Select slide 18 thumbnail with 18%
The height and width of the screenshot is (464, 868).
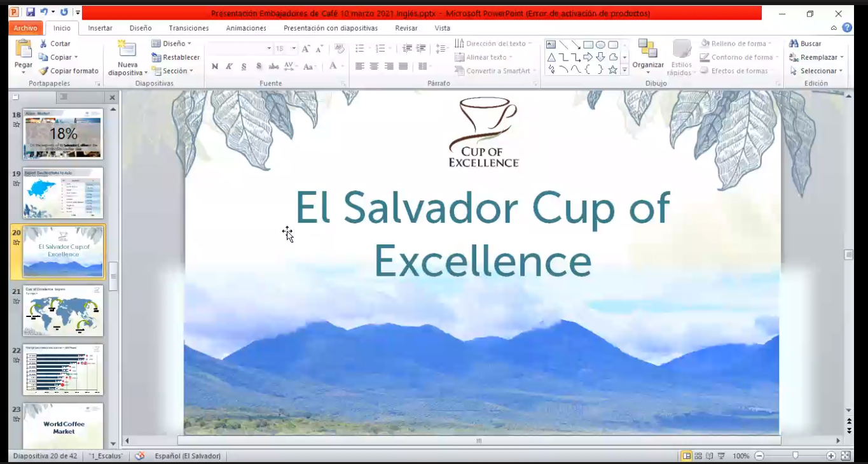click(x=63, y=134)
